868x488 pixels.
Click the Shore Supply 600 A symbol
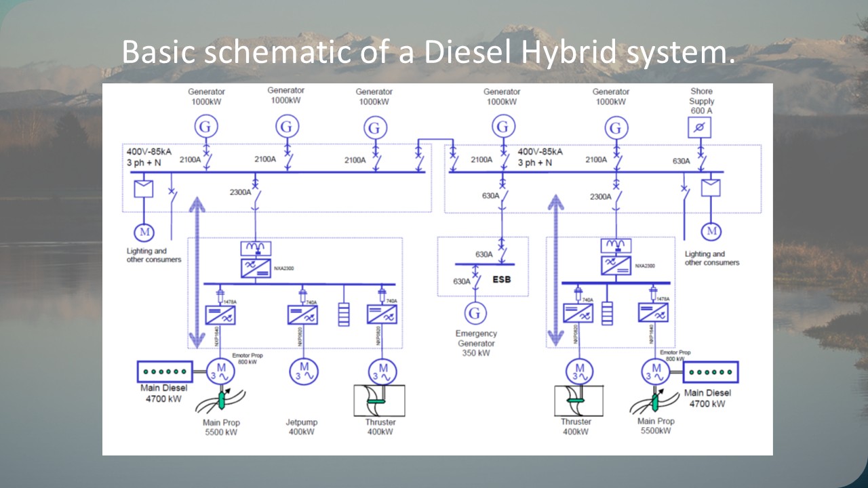point(701,127)
